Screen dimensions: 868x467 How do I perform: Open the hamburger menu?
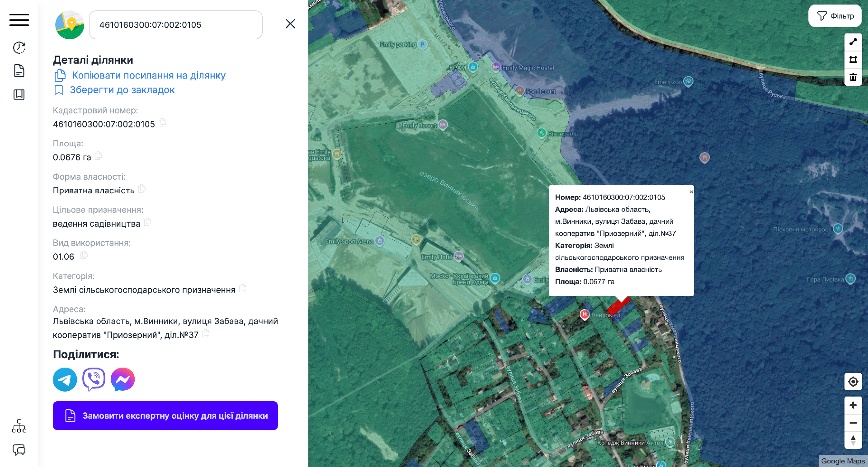(x=19, y=20)
